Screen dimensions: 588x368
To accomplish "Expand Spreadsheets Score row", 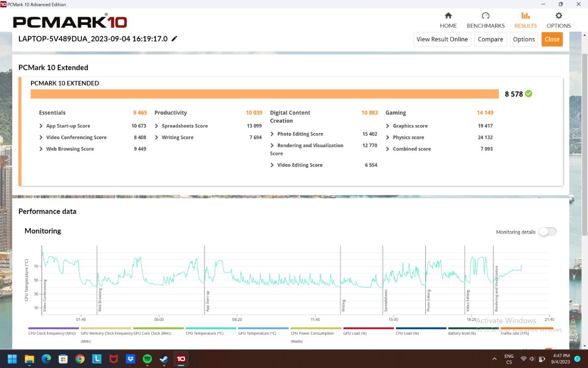I will (157, 126).
